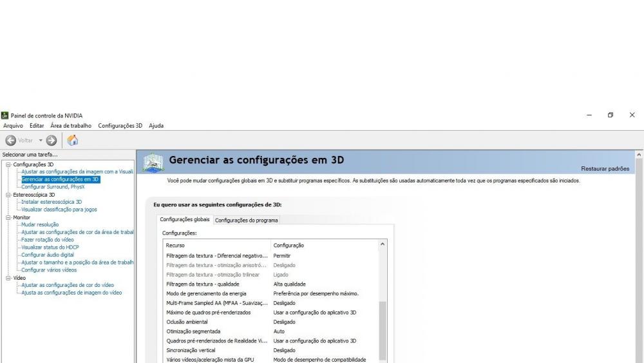Open Configurar vários vídeos
This screenshot has width=644, height=363.
tap(49, 270)
